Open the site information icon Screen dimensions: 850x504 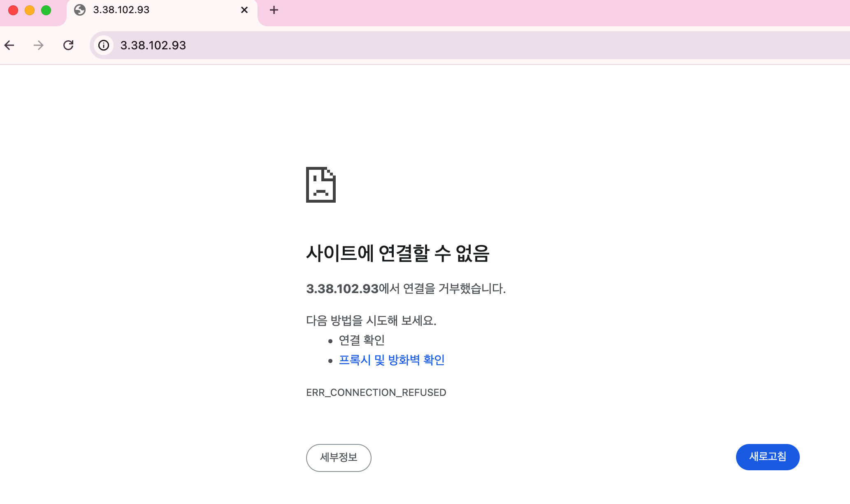pyautogui.click(x=104, y=45)
